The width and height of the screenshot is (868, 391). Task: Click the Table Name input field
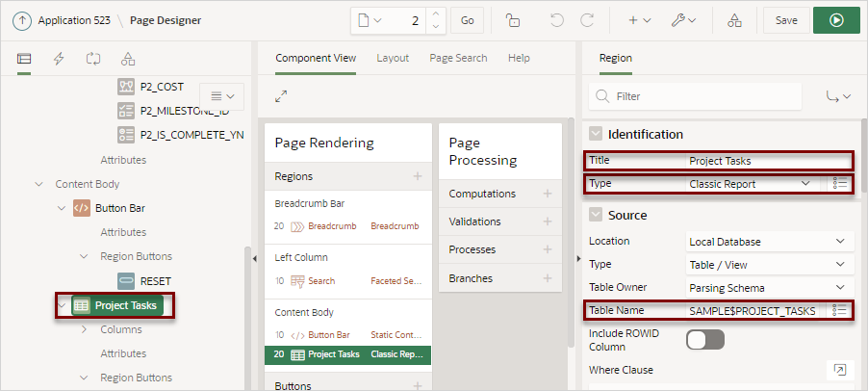[x=755, y=311]
